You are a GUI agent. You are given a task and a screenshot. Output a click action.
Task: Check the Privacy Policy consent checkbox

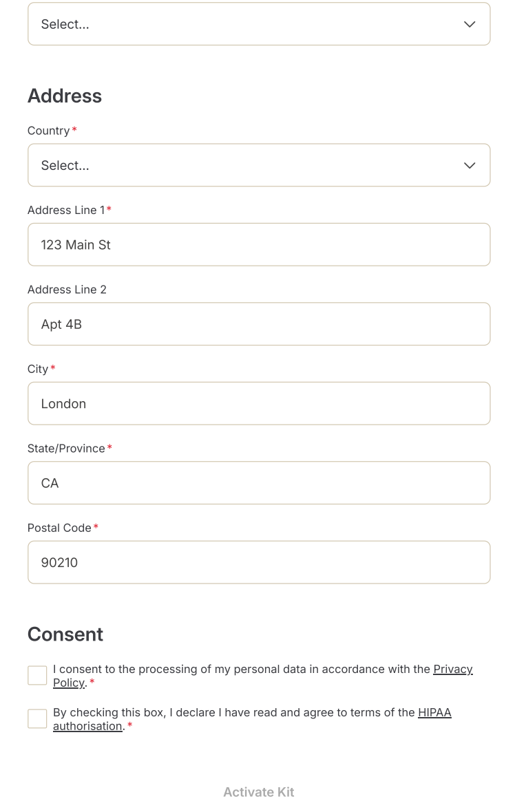[x=37, y=675]
